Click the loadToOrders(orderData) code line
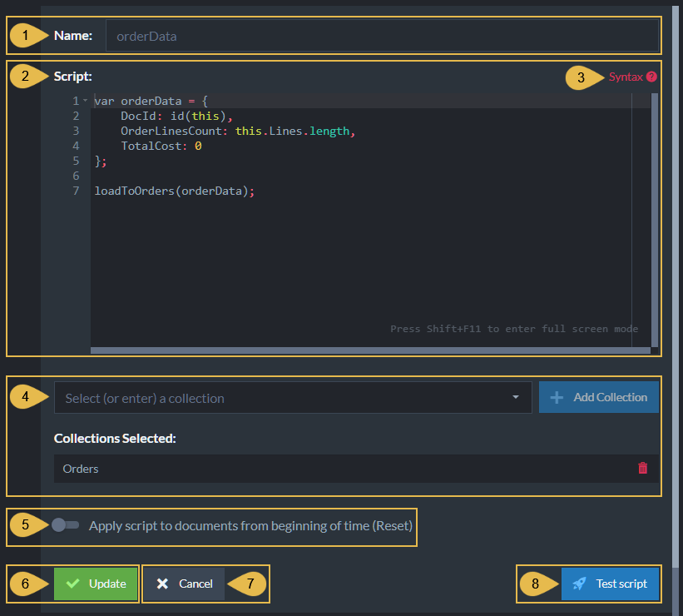The width and height of the screenshot is (683, 616). pos(174,191)
